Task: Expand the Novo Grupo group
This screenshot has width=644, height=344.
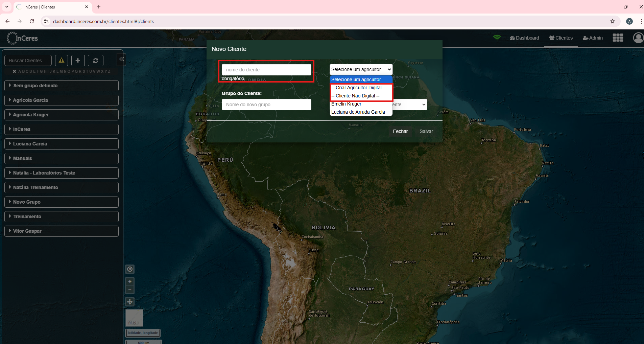Action: point(62,202)
